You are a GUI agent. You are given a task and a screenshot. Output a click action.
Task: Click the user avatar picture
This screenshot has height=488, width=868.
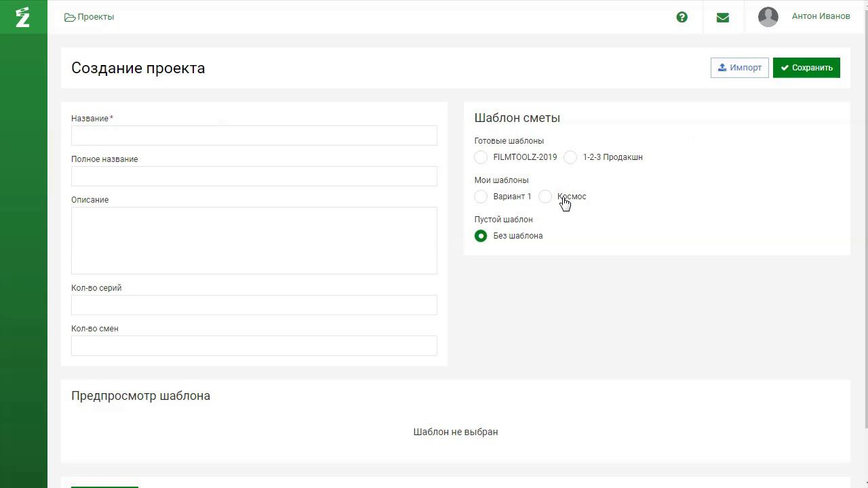coord(768,17)
